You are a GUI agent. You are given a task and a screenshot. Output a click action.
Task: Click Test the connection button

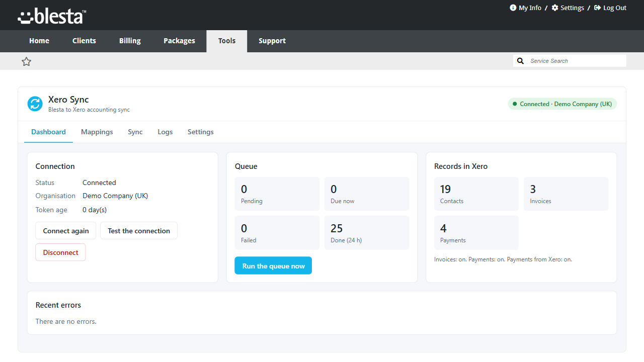point(139,231)
